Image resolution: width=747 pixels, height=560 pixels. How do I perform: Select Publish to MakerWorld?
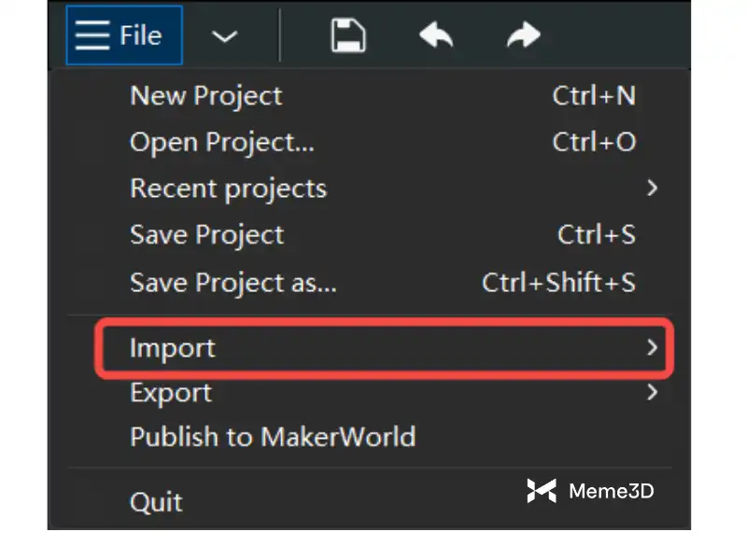coord(273,437)
